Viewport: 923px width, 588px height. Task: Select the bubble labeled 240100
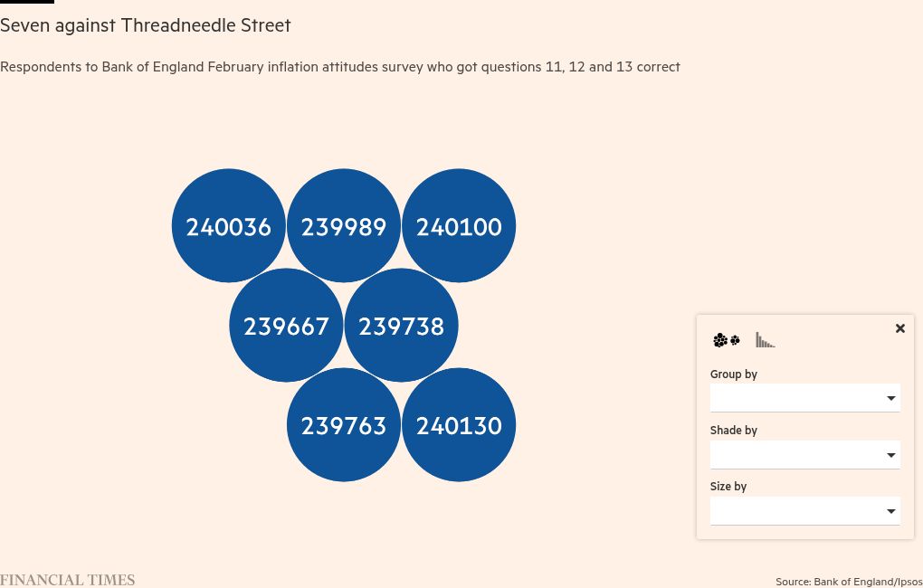459,226
